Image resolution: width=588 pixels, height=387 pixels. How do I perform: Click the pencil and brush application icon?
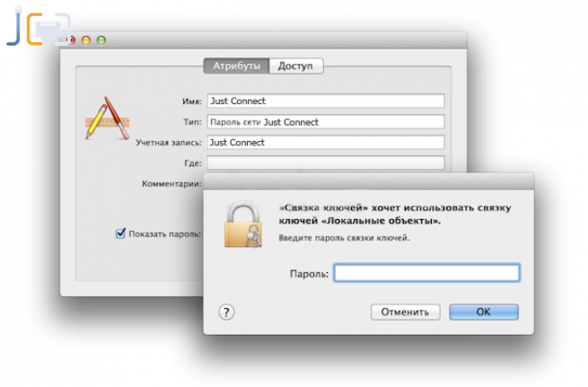pos(108,119)
